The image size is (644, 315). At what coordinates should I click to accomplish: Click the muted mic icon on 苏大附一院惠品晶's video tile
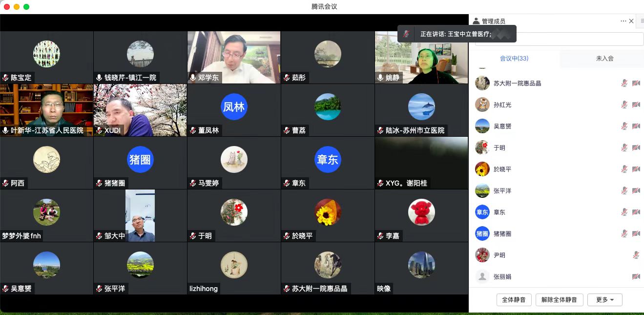287,289
